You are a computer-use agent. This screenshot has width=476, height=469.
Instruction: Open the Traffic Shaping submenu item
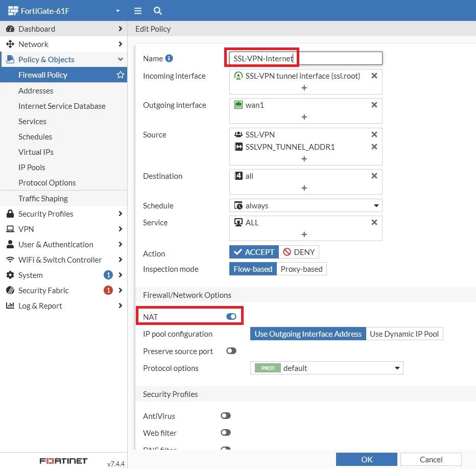[x=43, y=198]
